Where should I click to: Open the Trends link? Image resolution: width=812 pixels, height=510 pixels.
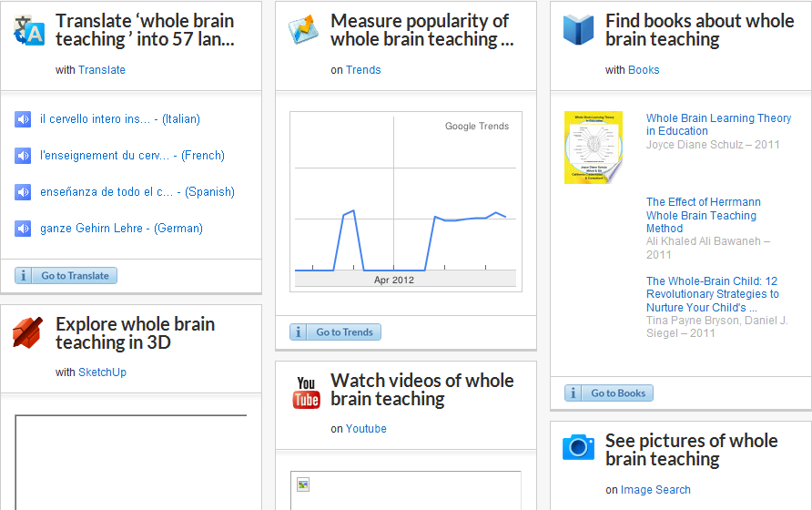tap(363, 70)
